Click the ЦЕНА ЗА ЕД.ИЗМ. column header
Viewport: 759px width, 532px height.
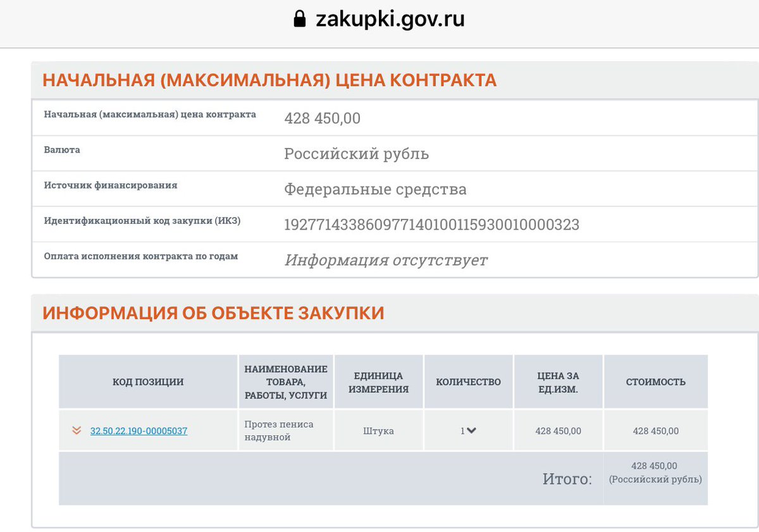(558, 383)
